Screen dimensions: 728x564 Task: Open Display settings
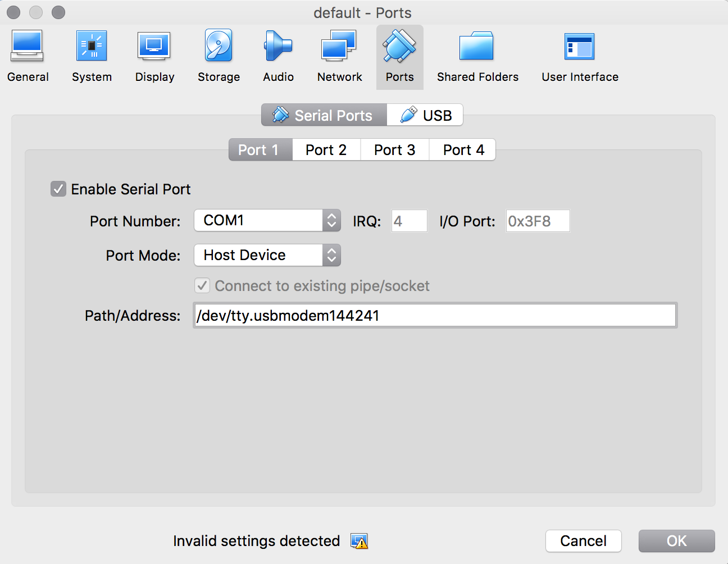pyautogui.click(x=154, y=53)
